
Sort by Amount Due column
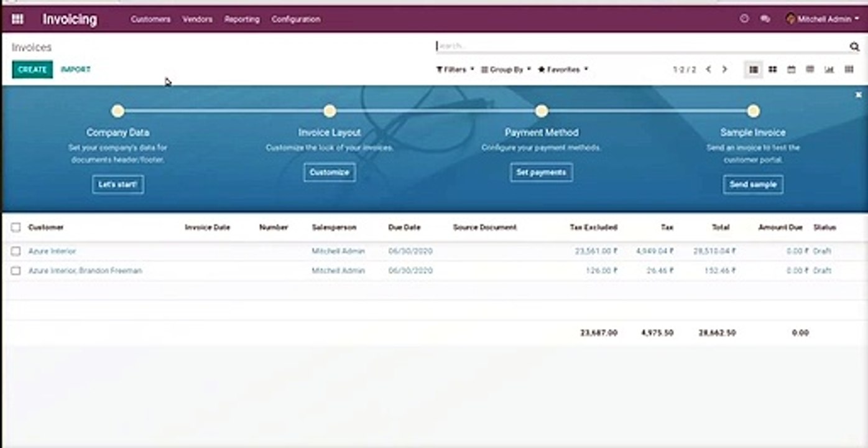click(x=780, y=228)
